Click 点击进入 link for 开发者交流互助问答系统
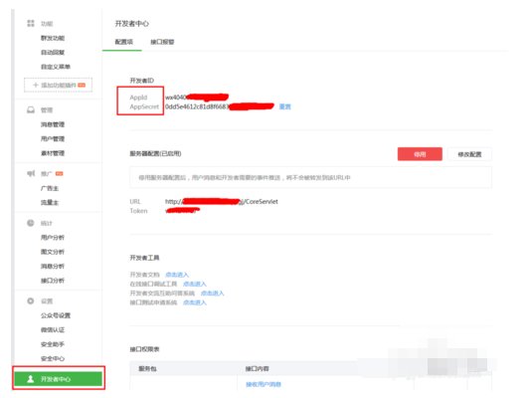 pyautogui.click(x=213, y=294)
